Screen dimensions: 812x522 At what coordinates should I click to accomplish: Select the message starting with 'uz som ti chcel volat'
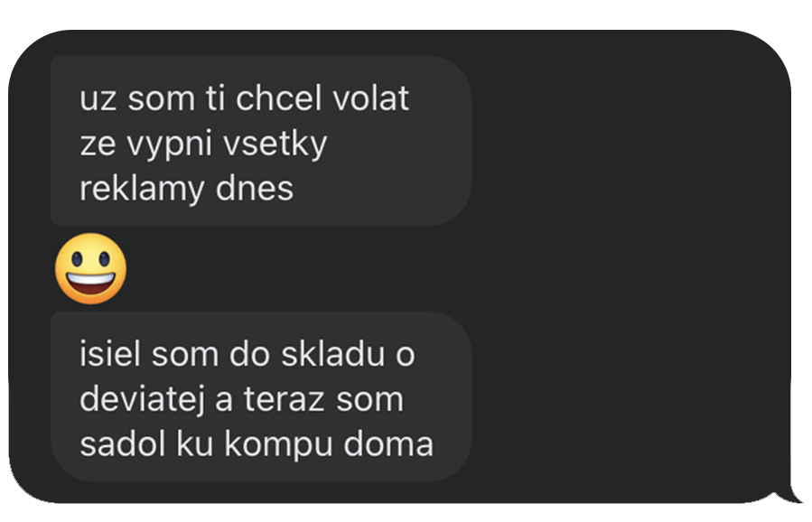pos(260,141)
